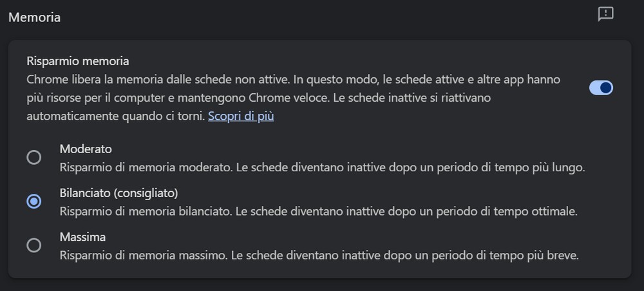Click the Risparmio memoria title text
The width and height of the screenshot is (644, 291).
click(x=78, y=61)
